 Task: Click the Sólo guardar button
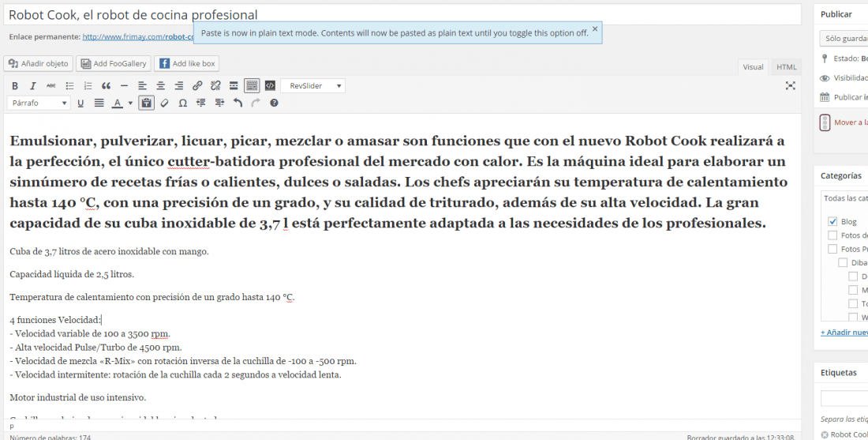point(844,38)
